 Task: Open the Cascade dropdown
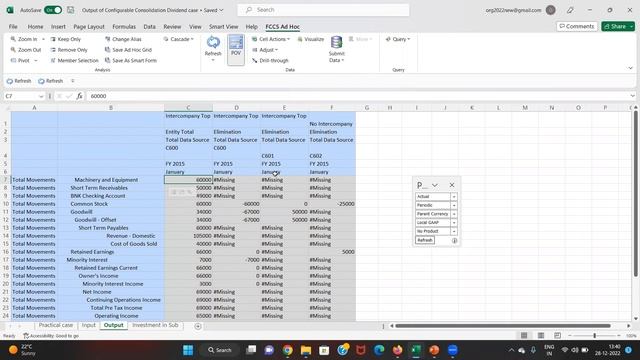(x=178, y=39)
